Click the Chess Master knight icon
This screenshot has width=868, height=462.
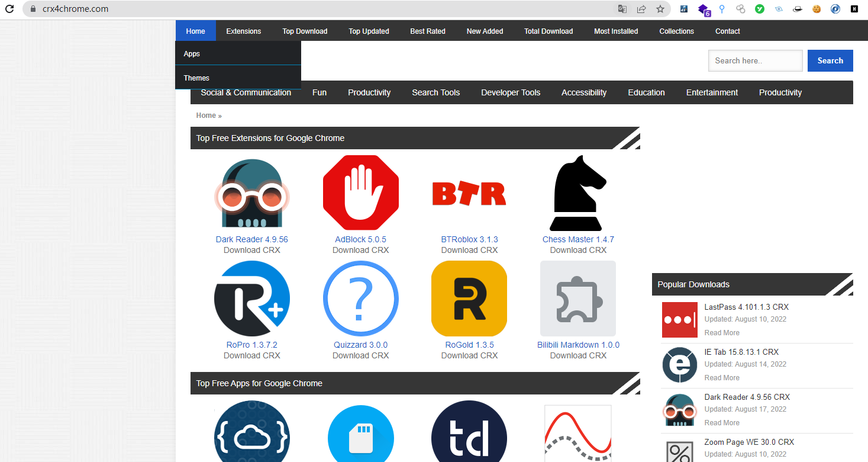[578, 193]
